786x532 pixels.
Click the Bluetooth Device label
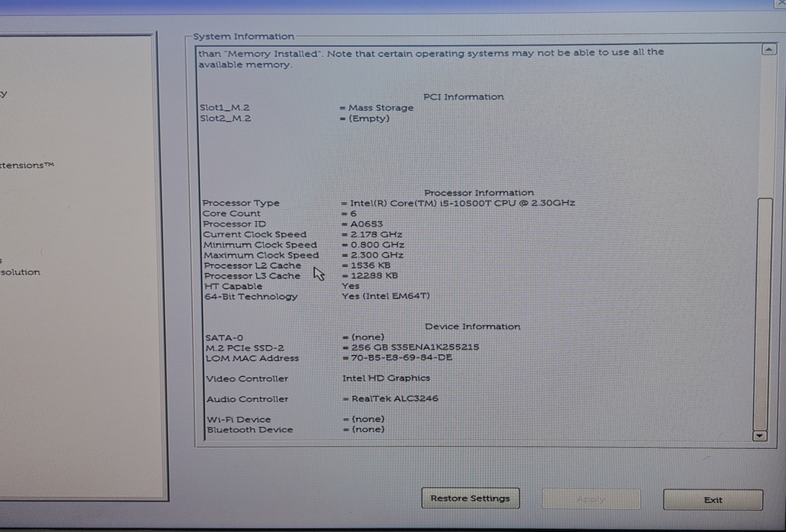point(249,430)
